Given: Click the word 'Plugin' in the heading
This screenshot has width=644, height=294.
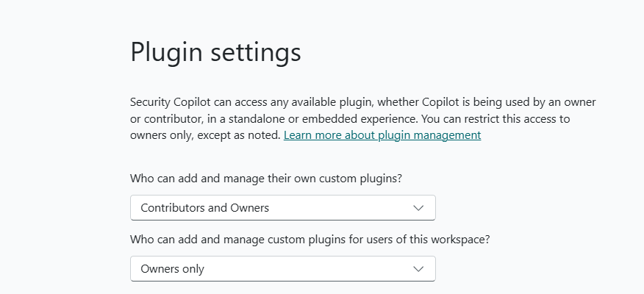Looking at the screenshot, I should pos(163,53).
